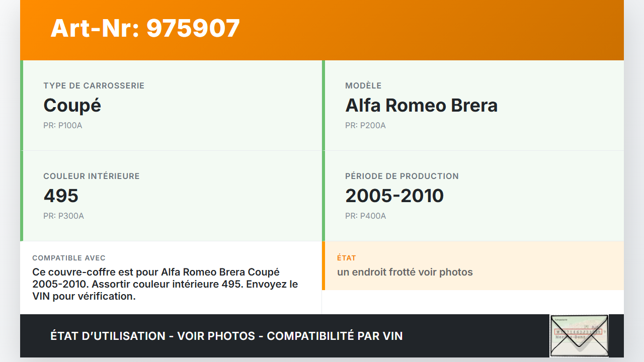Click the Alfa Romeo Brera model value
644x362 pixels.
(421, 106)
